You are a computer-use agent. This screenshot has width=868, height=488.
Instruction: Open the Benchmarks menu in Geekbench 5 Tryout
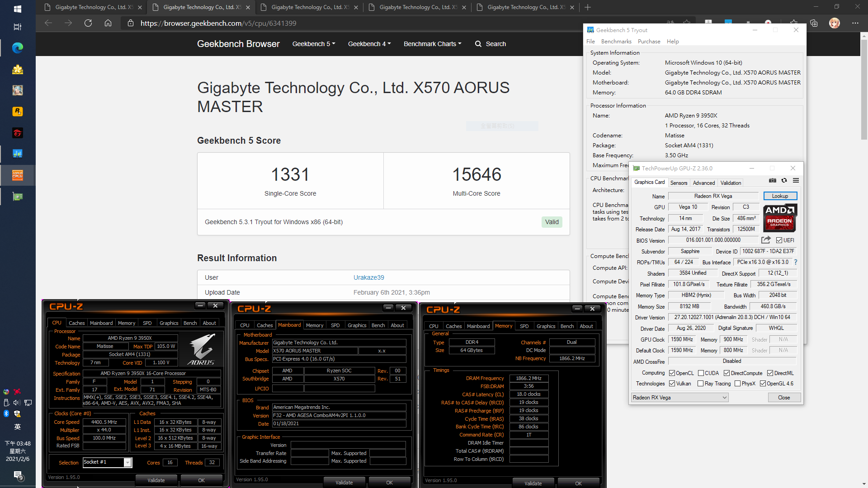616,42
